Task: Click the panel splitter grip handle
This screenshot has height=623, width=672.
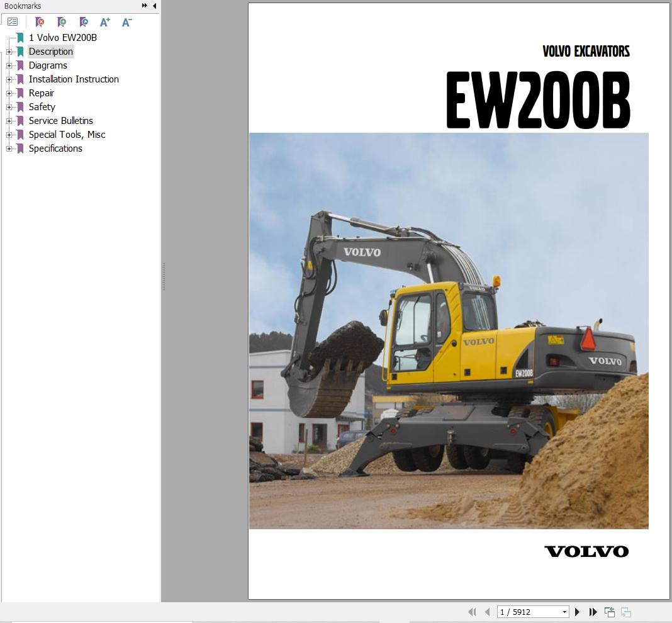Action: [164, 276]
